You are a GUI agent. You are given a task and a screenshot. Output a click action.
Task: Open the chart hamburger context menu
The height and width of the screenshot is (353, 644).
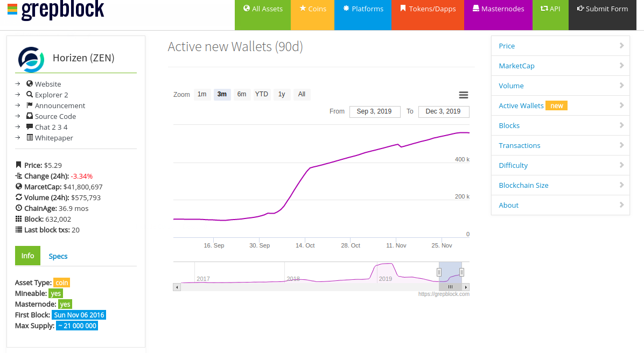coord(463,95)
